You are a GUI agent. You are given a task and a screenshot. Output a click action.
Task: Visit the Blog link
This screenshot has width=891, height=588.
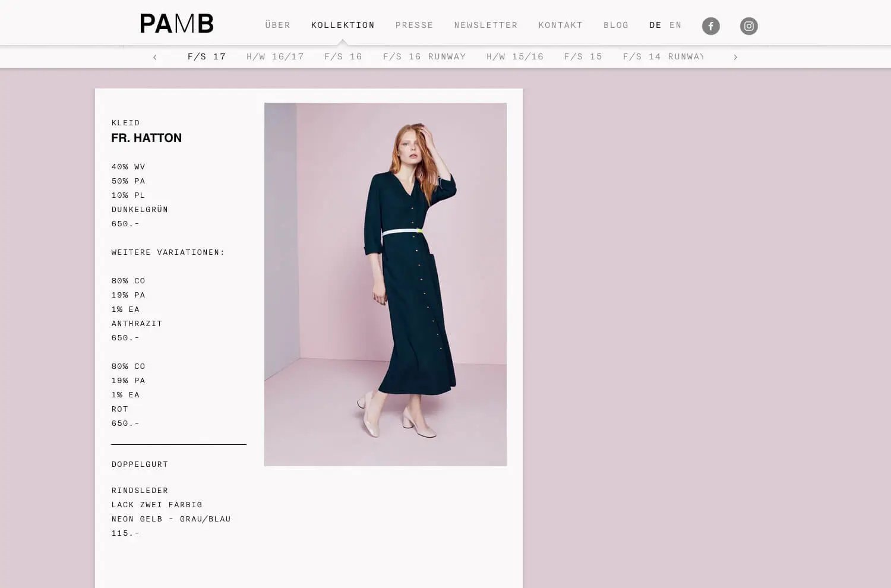click(x=616, y=25)
